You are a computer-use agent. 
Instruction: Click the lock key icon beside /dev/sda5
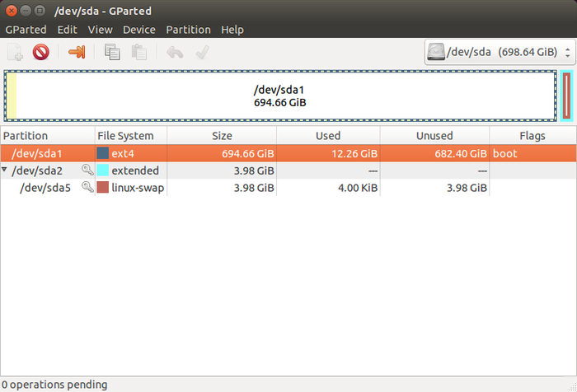tap(87, 188)
